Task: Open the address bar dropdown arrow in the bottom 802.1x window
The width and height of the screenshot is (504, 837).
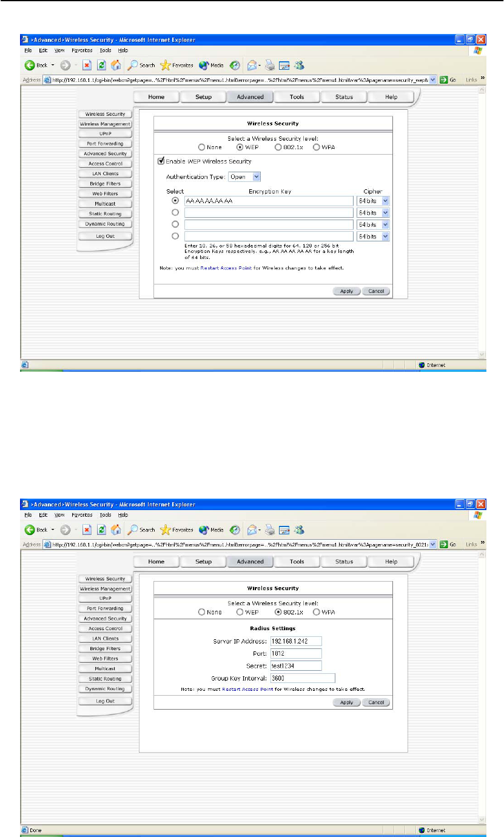Action: click(432, 544)
